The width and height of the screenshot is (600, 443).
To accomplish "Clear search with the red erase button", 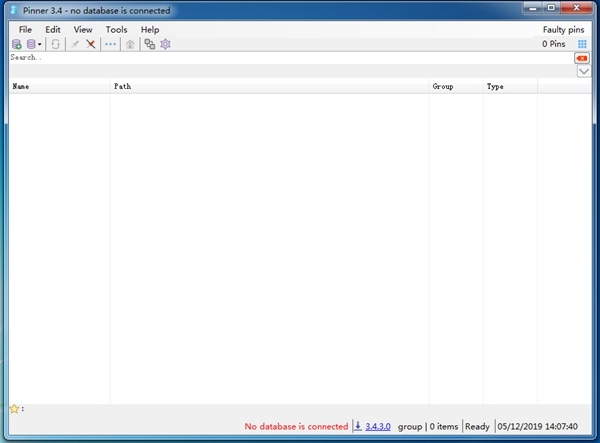I will 582,58.
